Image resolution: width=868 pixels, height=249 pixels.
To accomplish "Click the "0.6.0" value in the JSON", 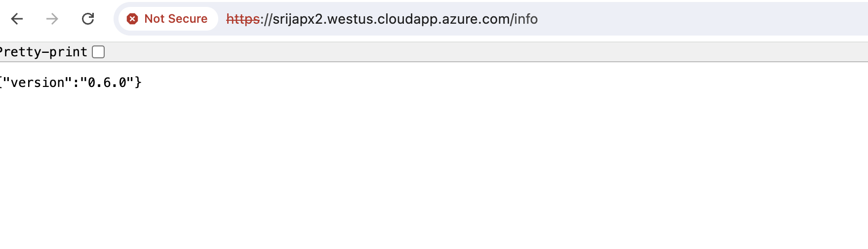I will (x=107, y=83).
